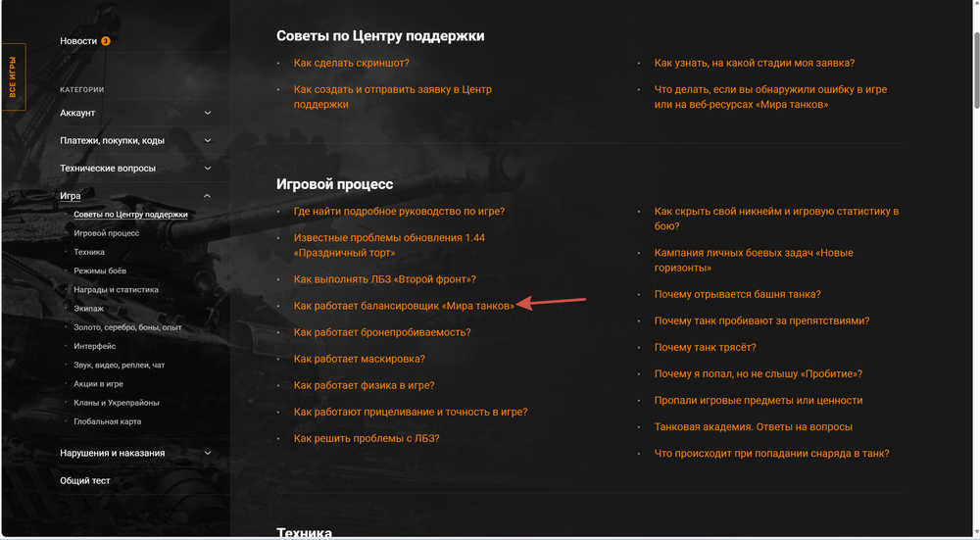Open Почему танк пробивают за препятствиями?

click(x=761, y=320)
